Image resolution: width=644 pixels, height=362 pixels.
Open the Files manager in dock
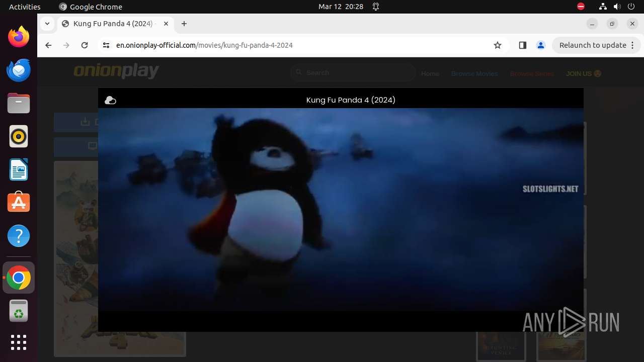pos(19,103)
